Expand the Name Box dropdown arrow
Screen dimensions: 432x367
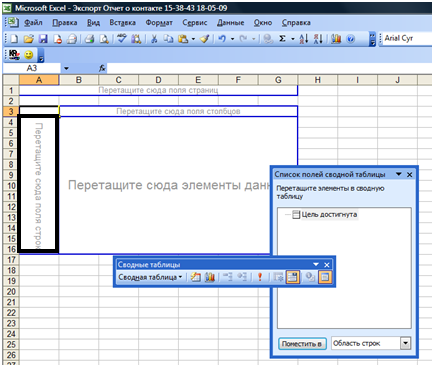pyautogui.click(x=66, y=68)
